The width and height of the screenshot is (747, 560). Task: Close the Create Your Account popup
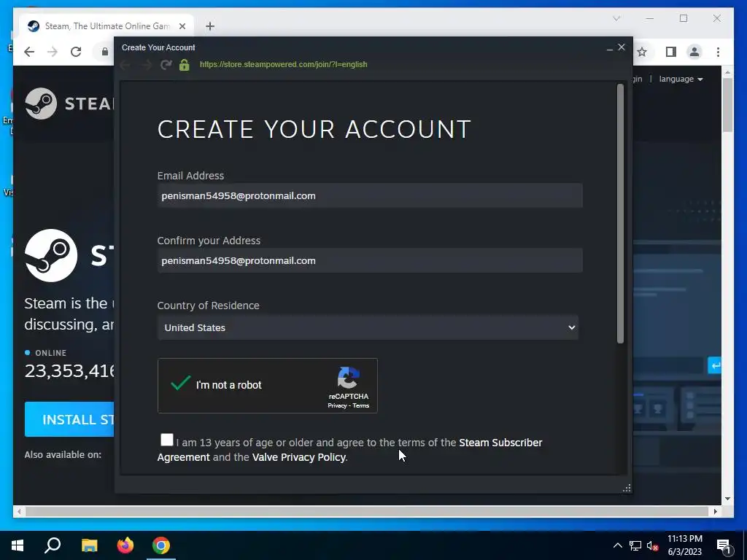[622, 47]
